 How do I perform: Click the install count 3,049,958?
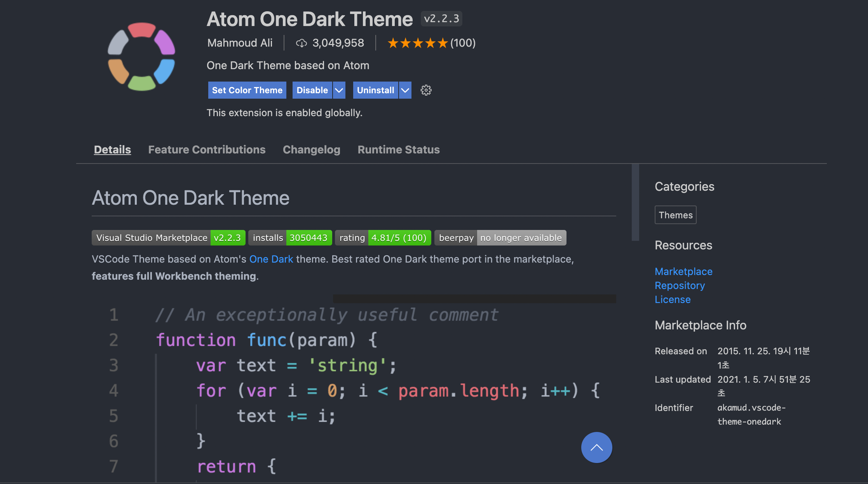pos(338,43)
